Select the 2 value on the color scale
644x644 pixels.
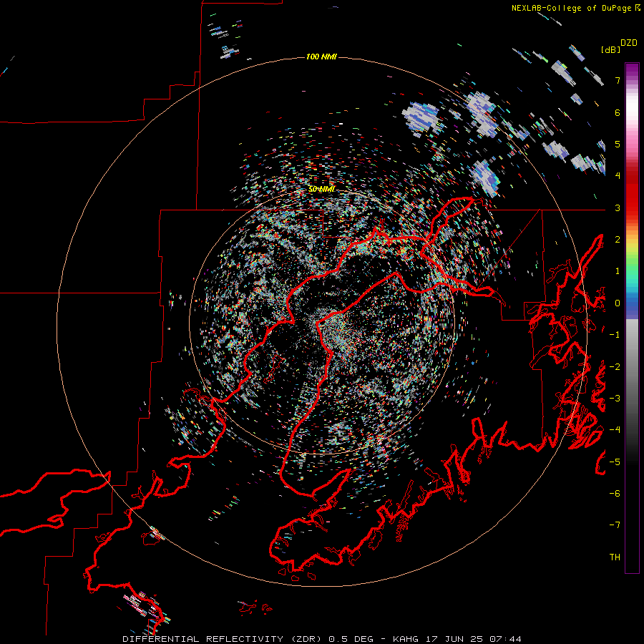[618, 240]
